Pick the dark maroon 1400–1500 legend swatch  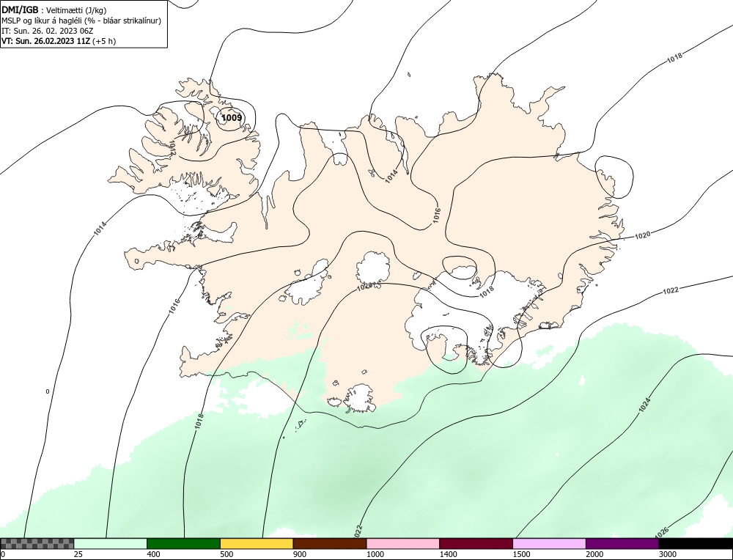tap(476, 544)
